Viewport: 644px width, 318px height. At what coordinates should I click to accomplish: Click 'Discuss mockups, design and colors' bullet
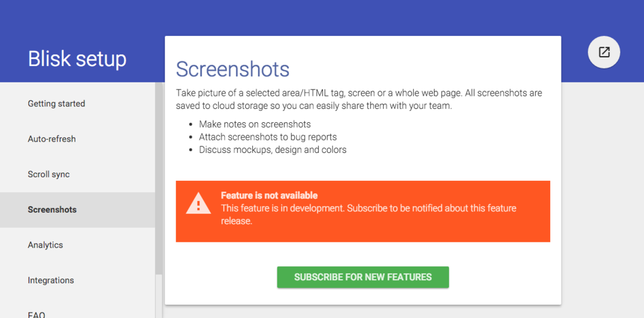coord(272,150)
